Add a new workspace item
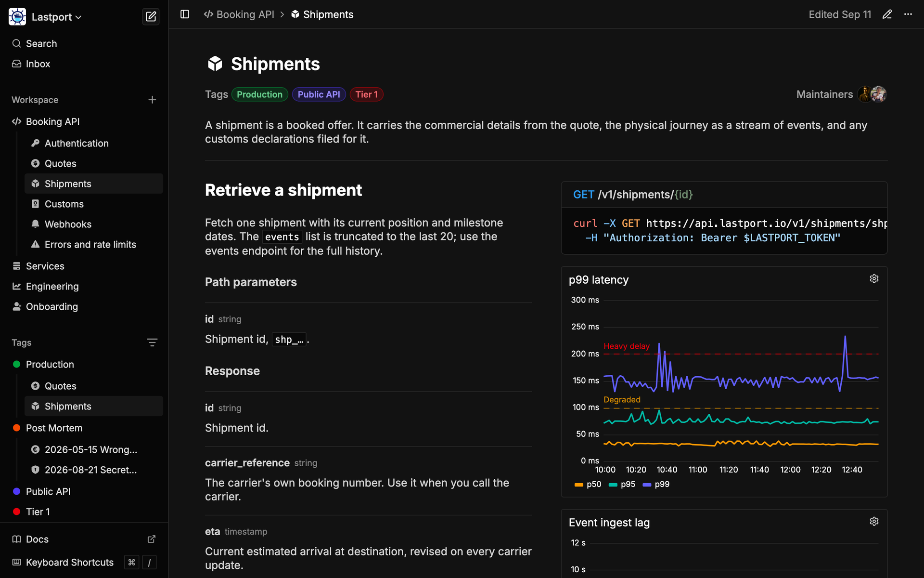The width and height of the screenshot is (924, 578). click(x=152, y=100)
